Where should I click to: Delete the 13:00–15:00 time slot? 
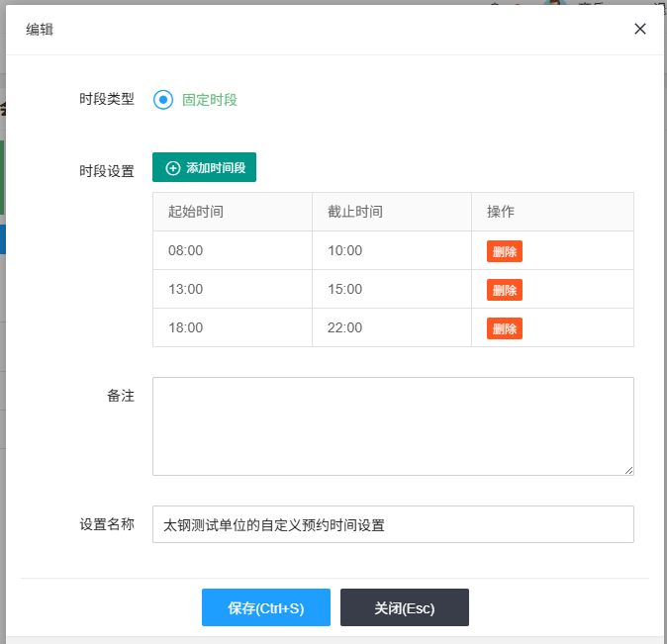pyautogui.click(x=504, y=290)
